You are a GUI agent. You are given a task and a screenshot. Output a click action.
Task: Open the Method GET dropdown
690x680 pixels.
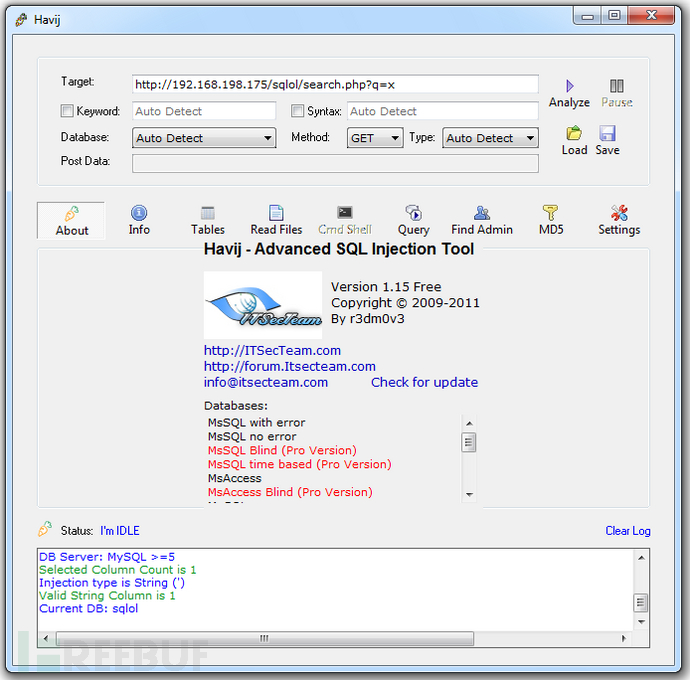pyautogui.click(x=375, y=138)
